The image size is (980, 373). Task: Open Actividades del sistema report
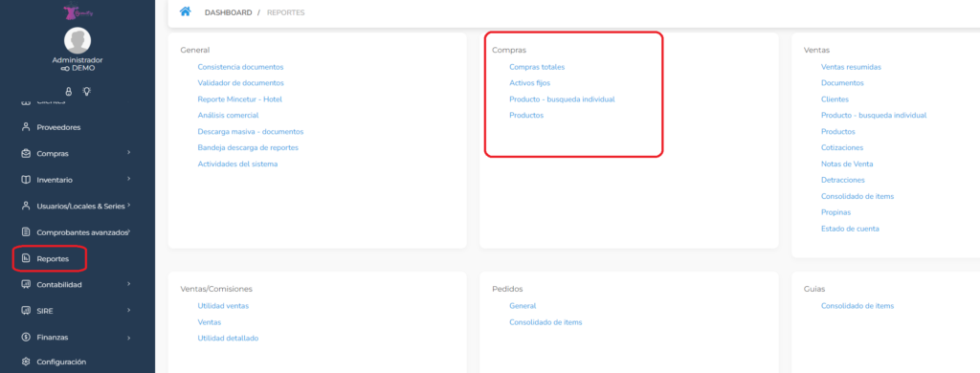[x=237, y=165]
